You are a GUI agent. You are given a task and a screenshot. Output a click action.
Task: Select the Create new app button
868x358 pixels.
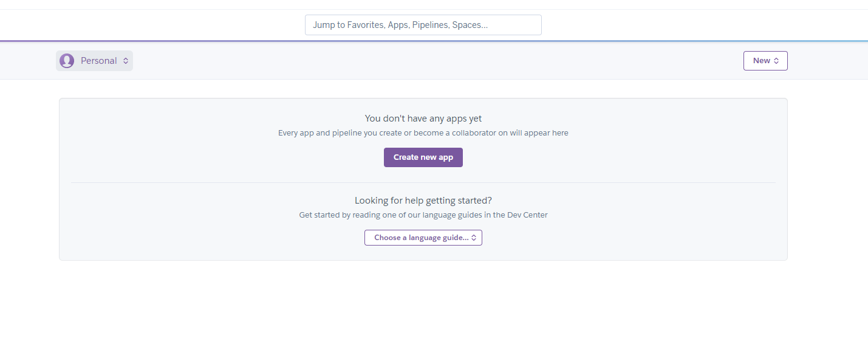pyautogui.click(x=423, y=157)
